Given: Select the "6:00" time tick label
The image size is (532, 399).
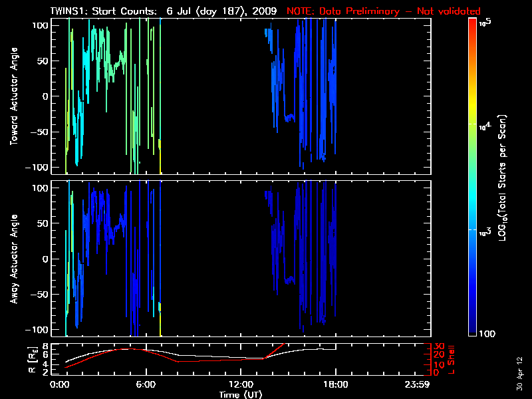Looking at the screenshot, I should (x=146, y=384).
